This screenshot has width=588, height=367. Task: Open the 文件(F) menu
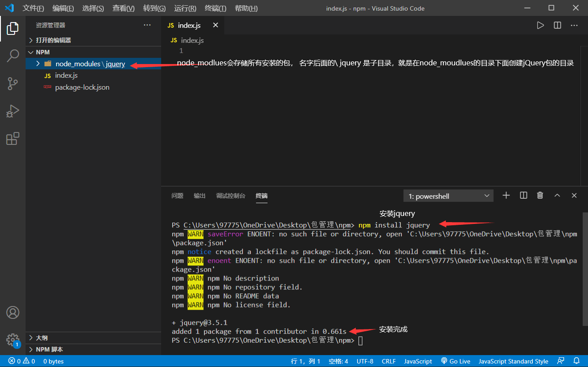click(x=34, y=8)
